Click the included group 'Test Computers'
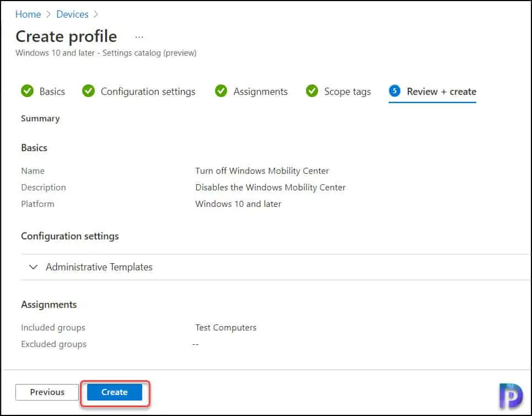 (225, 328)
